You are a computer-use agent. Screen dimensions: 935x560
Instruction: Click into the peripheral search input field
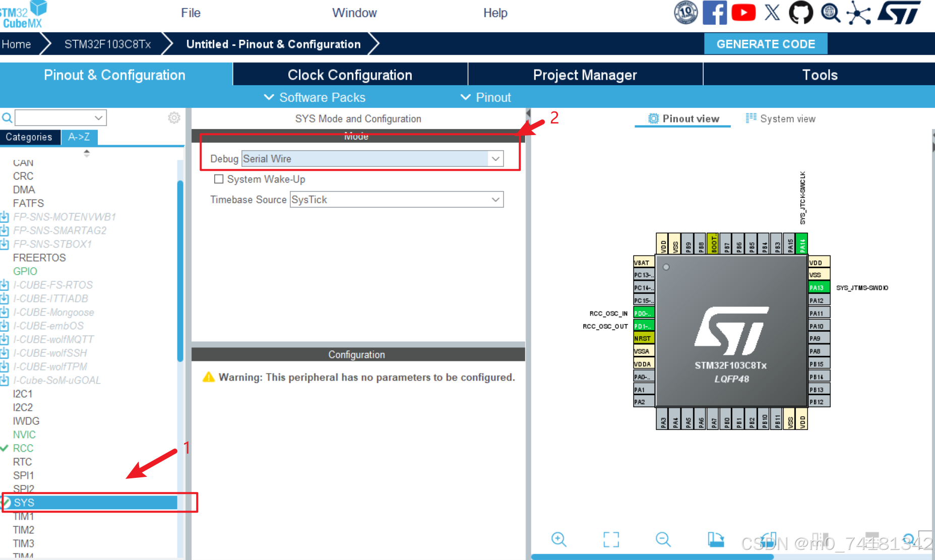coord(54,118)
